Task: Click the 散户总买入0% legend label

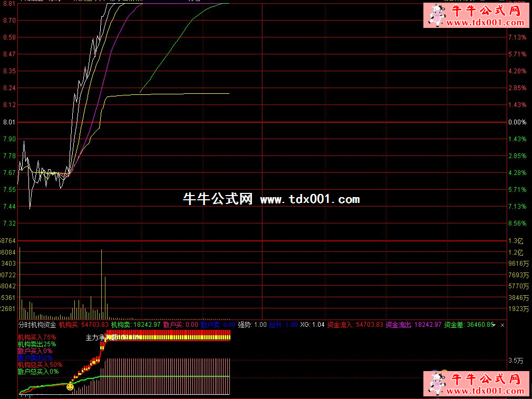Action: [x=38, y=372]
